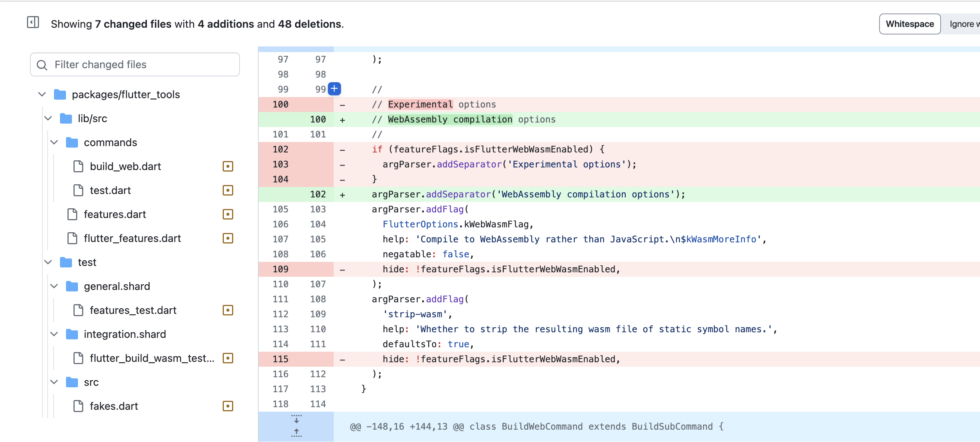Image resolution: width=980 pixels, height=442 pixels.
Task: Click deleted line number 115
Action: pyautogui.click(x=280, y=359)
